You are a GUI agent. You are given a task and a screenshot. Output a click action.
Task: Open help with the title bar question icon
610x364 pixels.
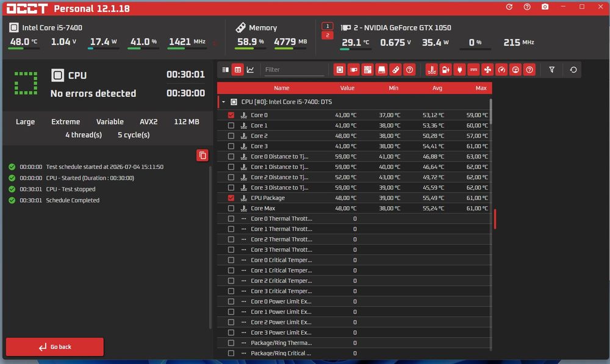click(527, 7)
